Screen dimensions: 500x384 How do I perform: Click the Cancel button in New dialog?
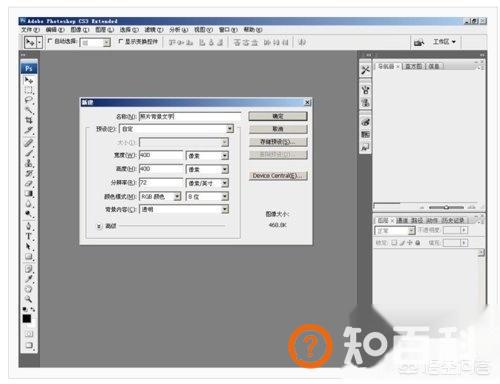coord(278,129)
